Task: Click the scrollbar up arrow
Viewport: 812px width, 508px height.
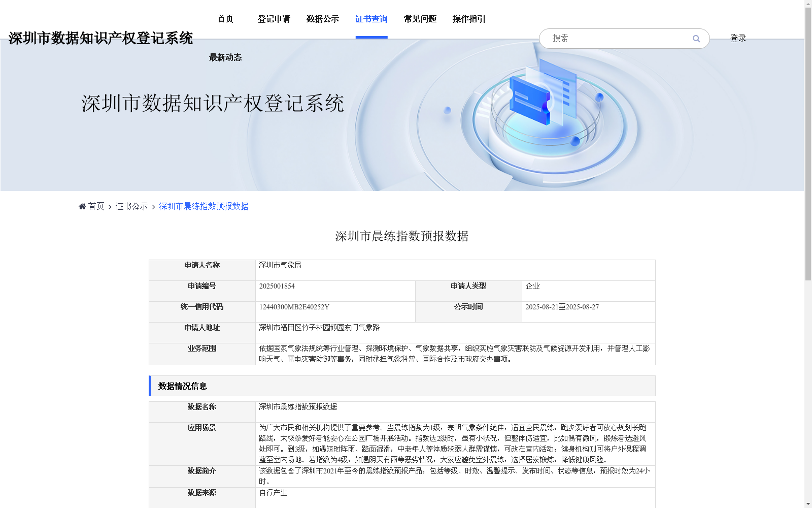Action: (x=808, y=4)
